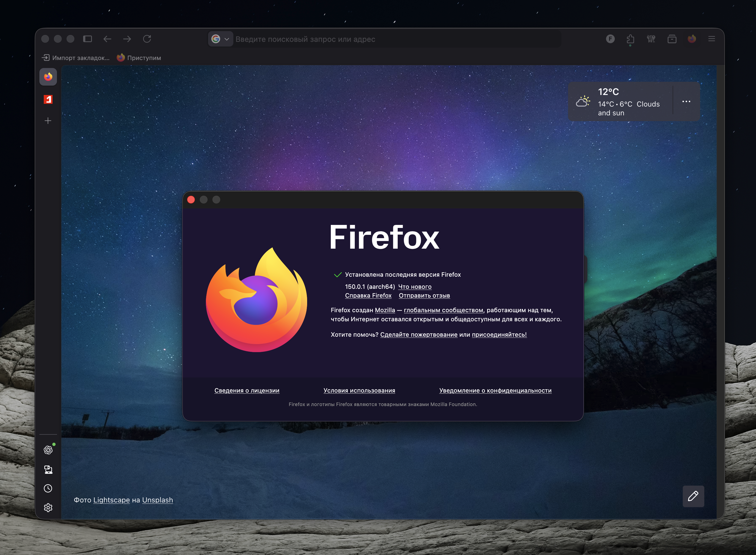Viewport: 756px width, 555px height.
Task: Toggle the sidebar panel icon
Action: tap(87, 39)
